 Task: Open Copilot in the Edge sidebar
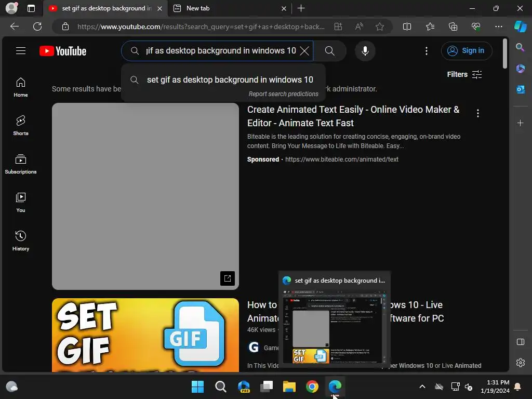[x=521, y=26]
